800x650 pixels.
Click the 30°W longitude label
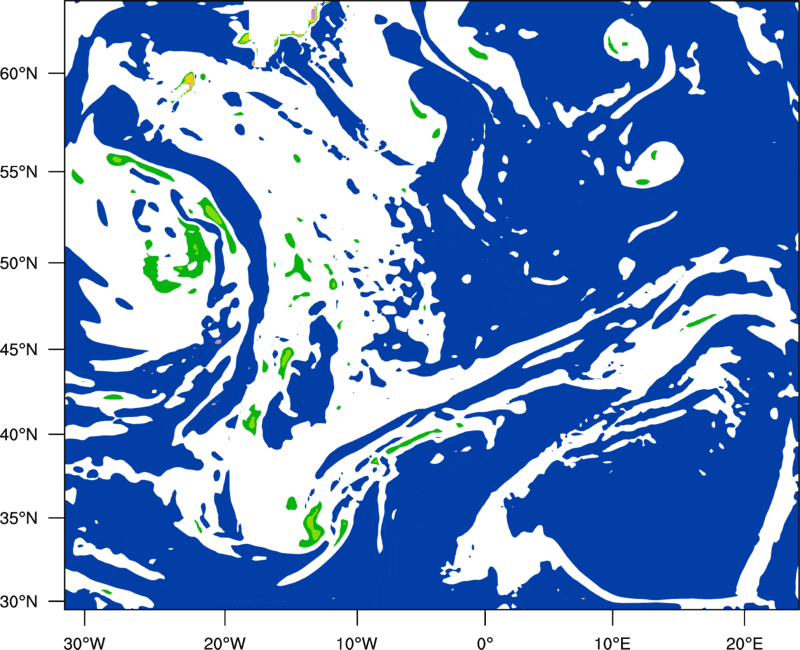click(x=85, y=643)
